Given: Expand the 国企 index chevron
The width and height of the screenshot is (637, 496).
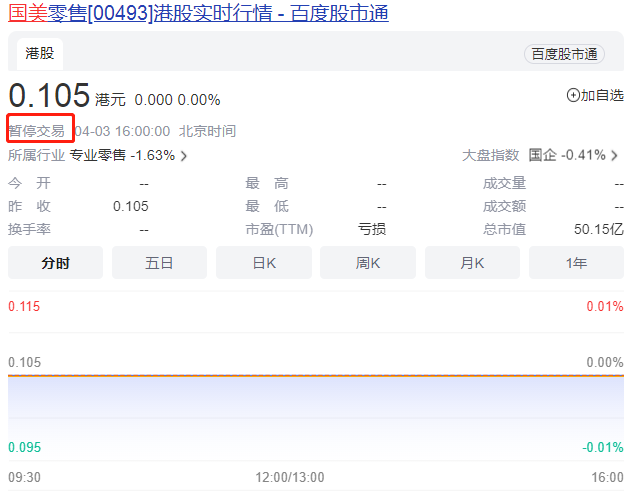Looking at the screenshot, I should click(614, 156).
